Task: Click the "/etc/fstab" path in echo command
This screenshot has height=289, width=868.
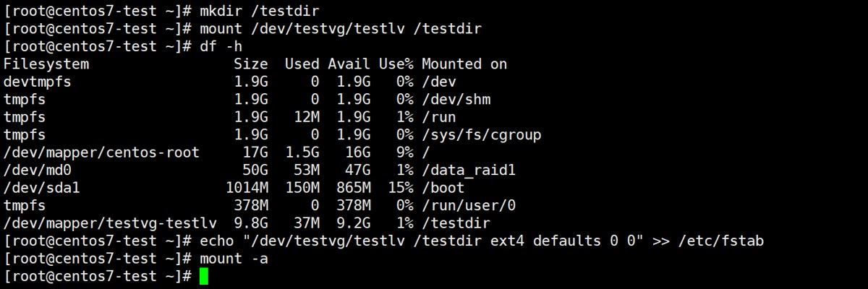Action: tap(722, 241)
